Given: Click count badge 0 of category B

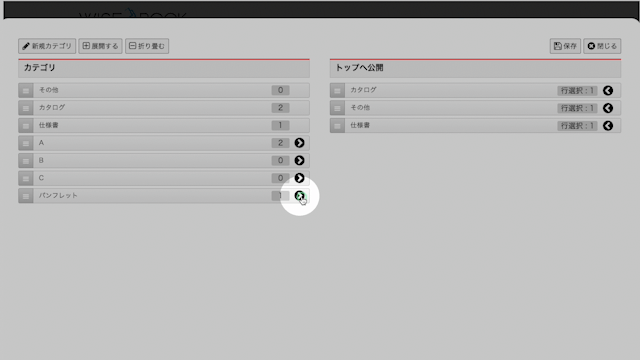Looking at the screenshot, I should click(x=280, y=160).
